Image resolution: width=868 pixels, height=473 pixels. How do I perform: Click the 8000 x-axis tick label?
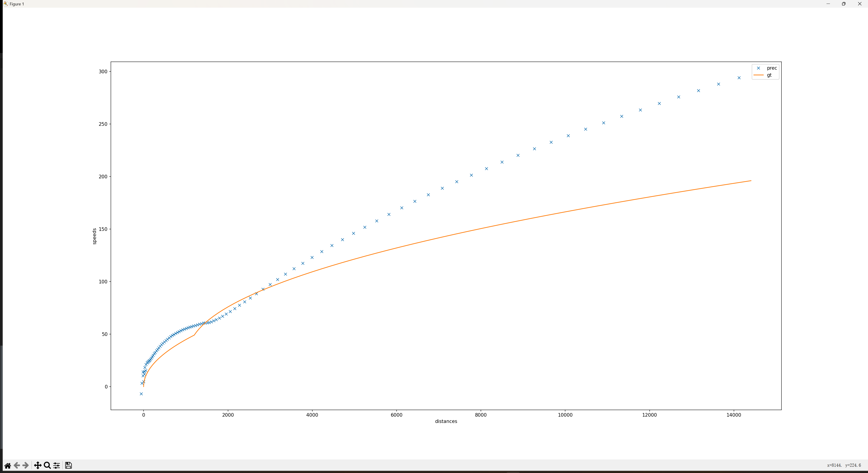pyautogui.click(x=480, y=415)
